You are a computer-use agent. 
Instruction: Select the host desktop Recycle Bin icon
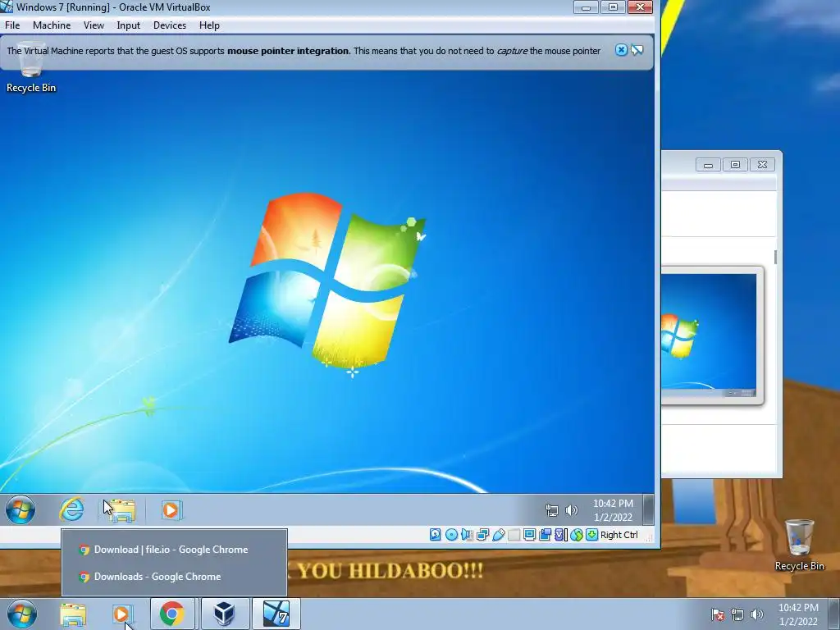tap(799, 545)
